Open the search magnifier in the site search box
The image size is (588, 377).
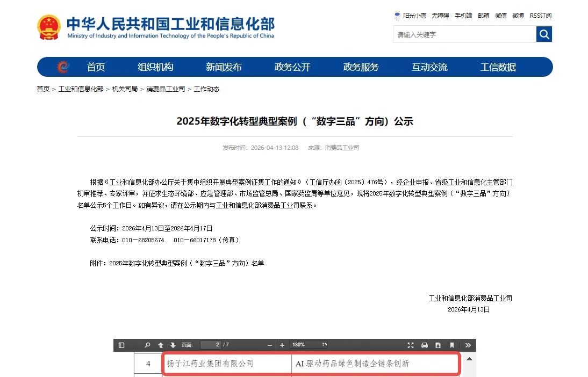544,34
